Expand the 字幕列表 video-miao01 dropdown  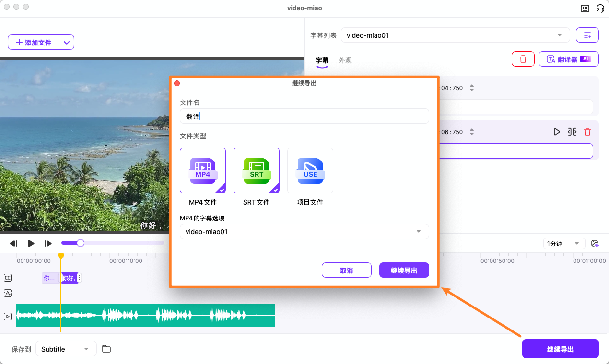[455, 34]
